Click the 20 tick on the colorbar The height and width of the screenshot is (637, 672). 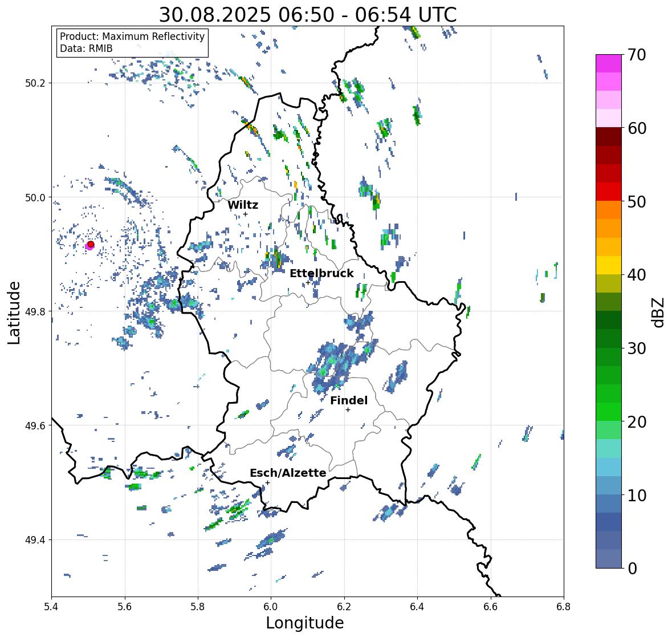637,422
